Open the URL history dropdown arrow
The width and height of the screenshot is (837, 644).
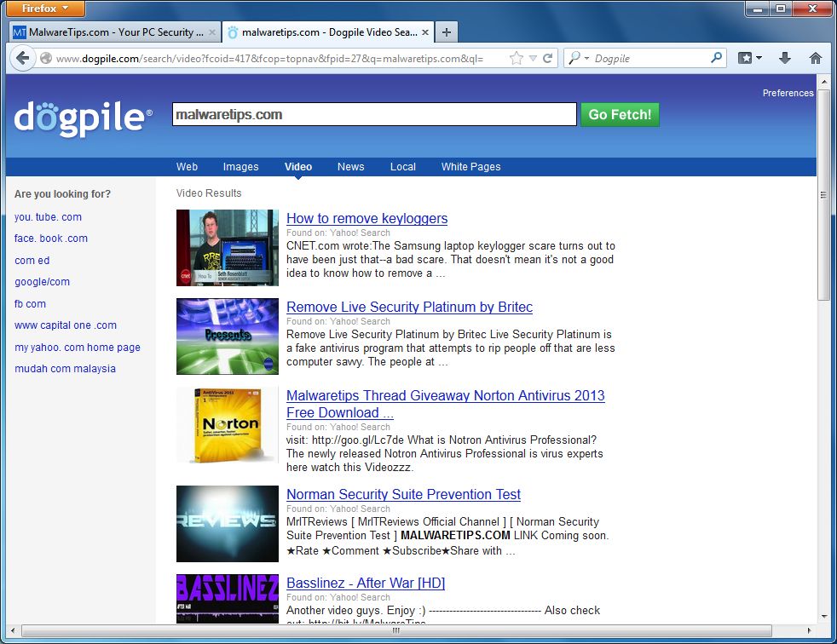pos(533,59)
